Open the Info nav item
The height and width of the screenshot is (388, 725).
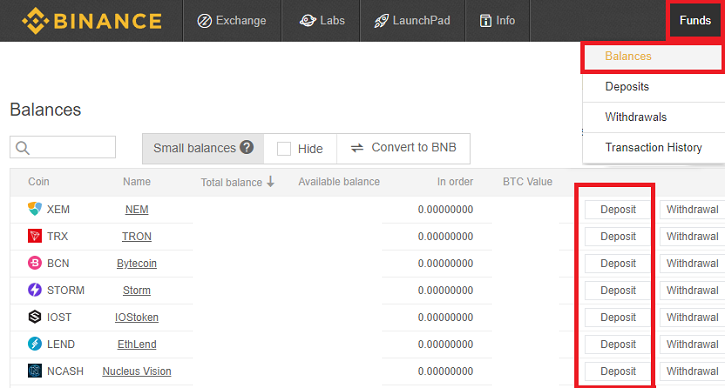(x=498, y=21)
